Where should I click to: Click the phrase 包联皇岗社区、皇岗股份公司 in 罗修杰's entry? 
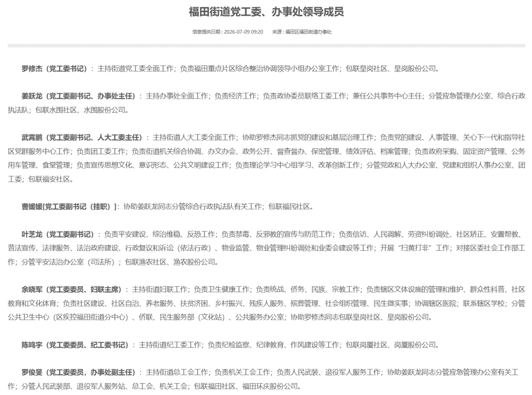tap(391, 68)
